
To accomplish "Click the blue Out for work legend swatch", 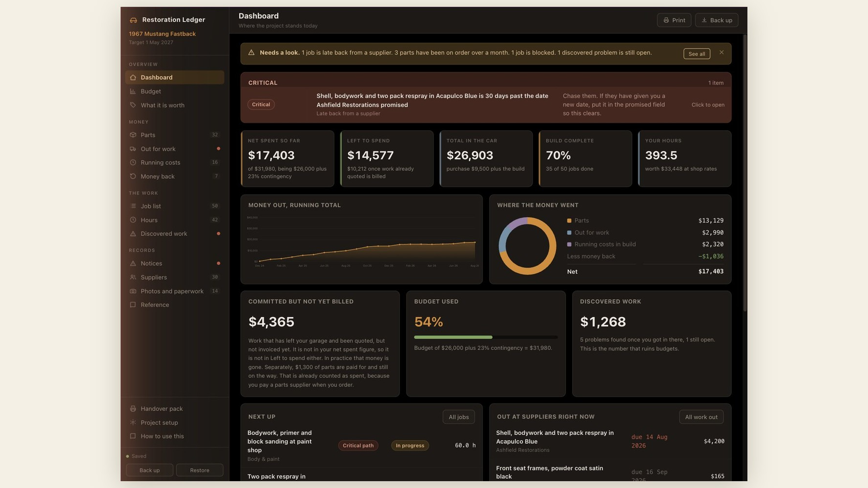I will 569,233.
